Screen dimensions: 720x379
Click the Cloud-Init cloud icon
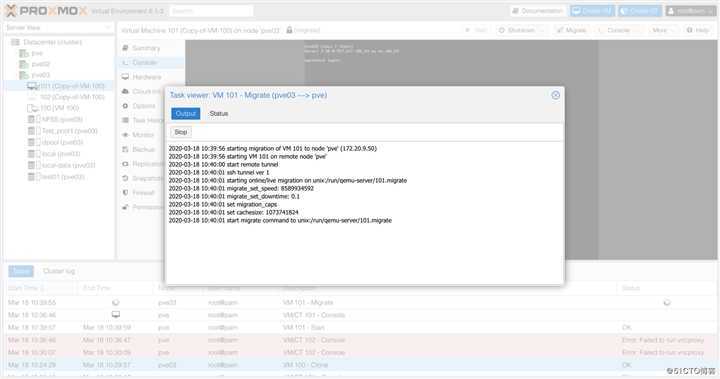click(125, 91)
